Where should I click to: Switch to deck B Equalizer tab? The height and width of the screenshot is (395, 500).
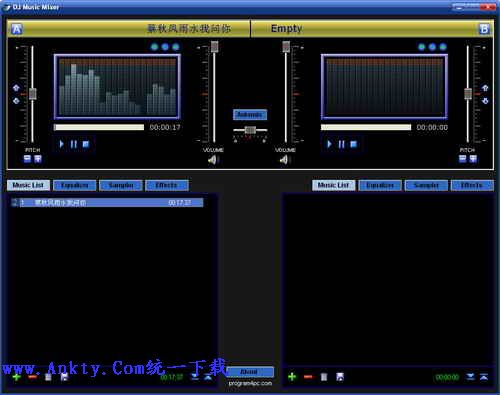point(380,185)
